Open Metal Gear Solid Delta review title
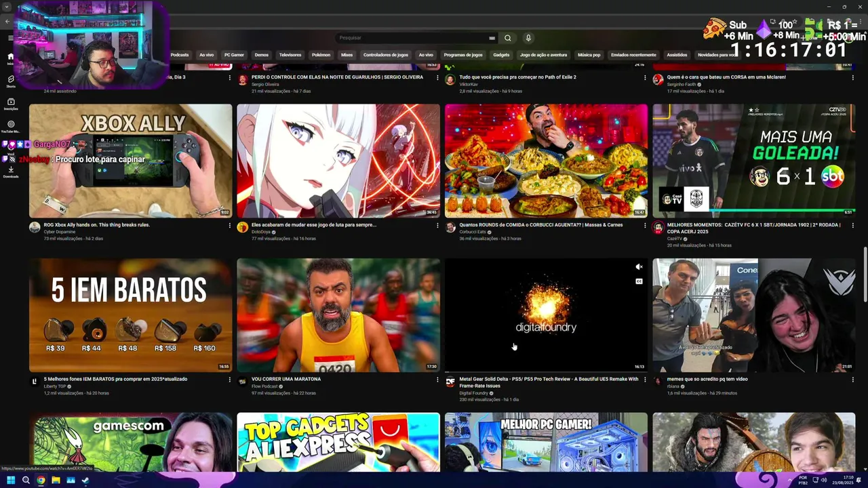 click(549, 382)
